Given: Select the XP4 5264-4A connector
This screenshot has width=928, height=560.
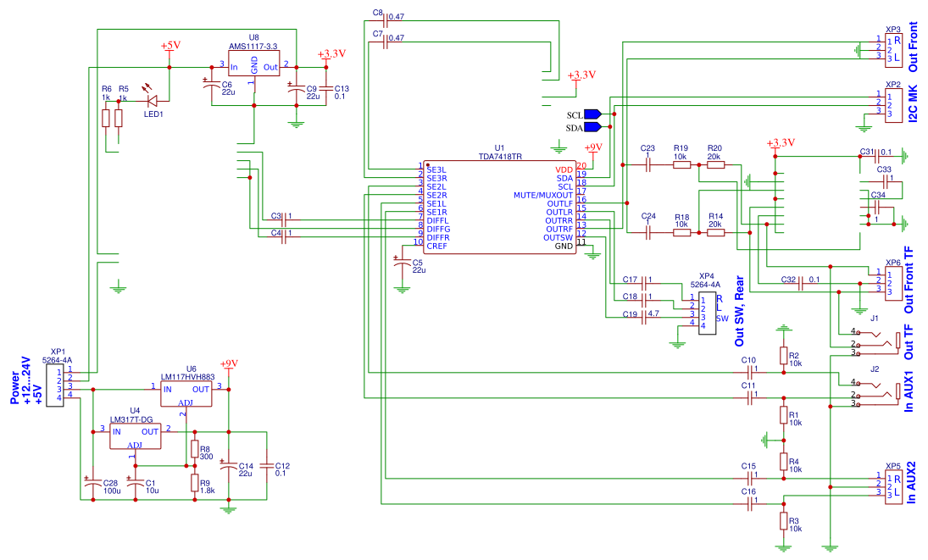Looking at the screenshot, I should pos(707,313).
